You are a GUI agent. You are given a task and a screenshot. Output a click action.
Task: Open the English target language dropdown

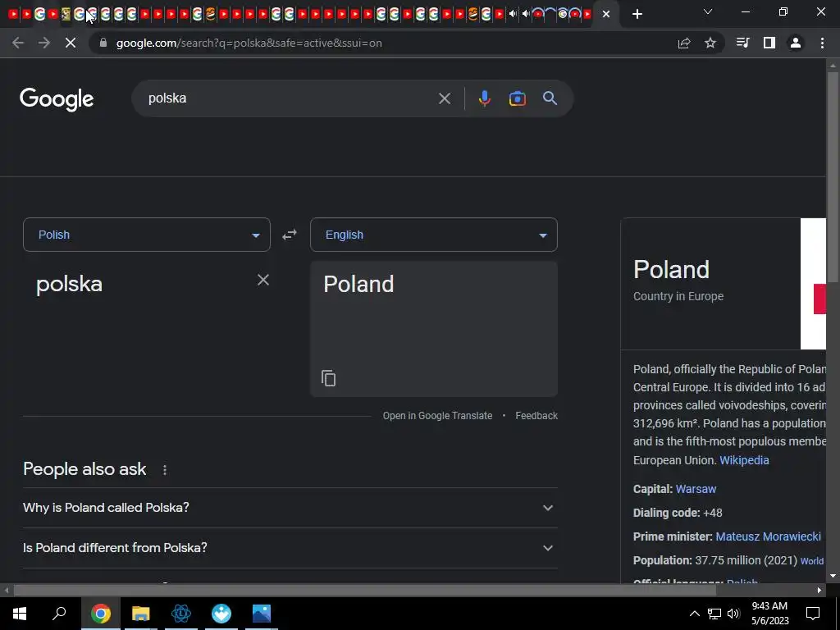(x=434, y=235)
